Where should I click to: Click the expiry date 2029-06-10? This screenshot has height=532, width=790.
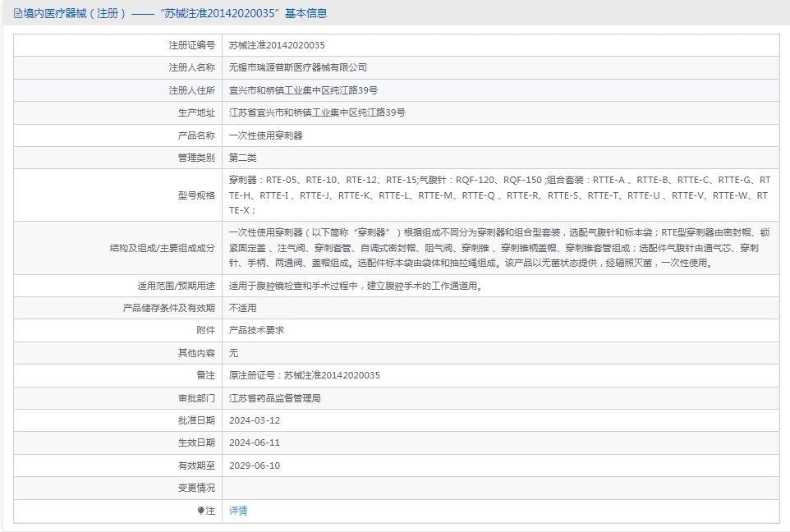tap(255, 465)
